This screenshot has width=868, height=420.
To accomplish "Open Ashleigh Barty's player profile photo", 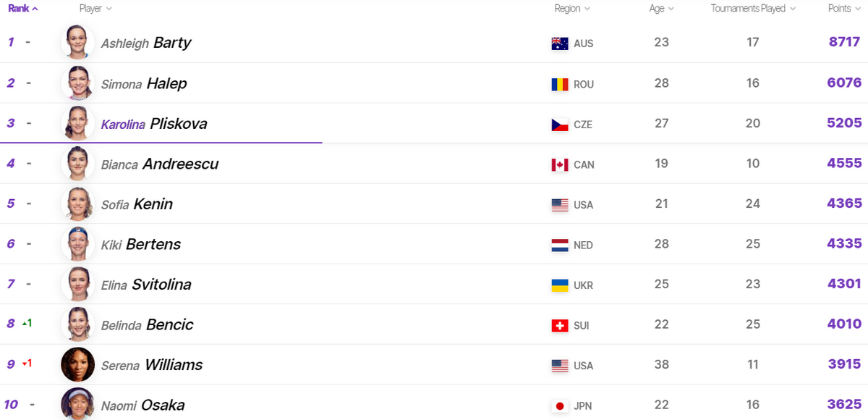I will pos(78,42).
